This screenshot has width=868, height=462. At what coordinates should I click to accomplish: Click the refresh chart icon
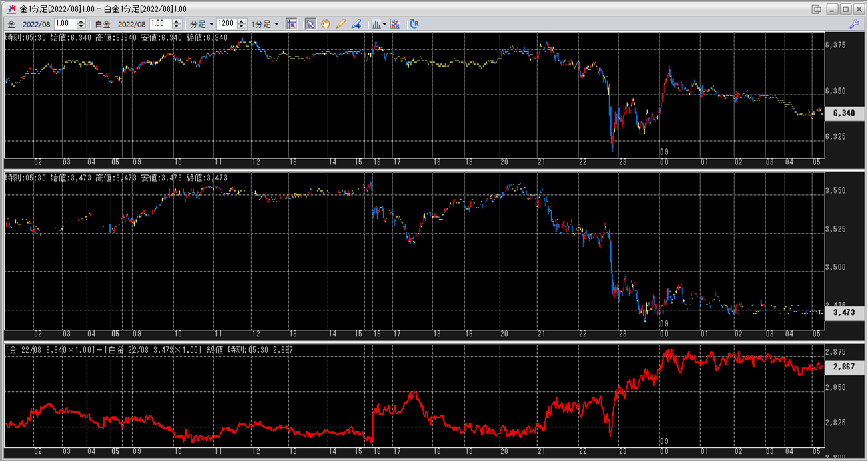coord(414,24)
